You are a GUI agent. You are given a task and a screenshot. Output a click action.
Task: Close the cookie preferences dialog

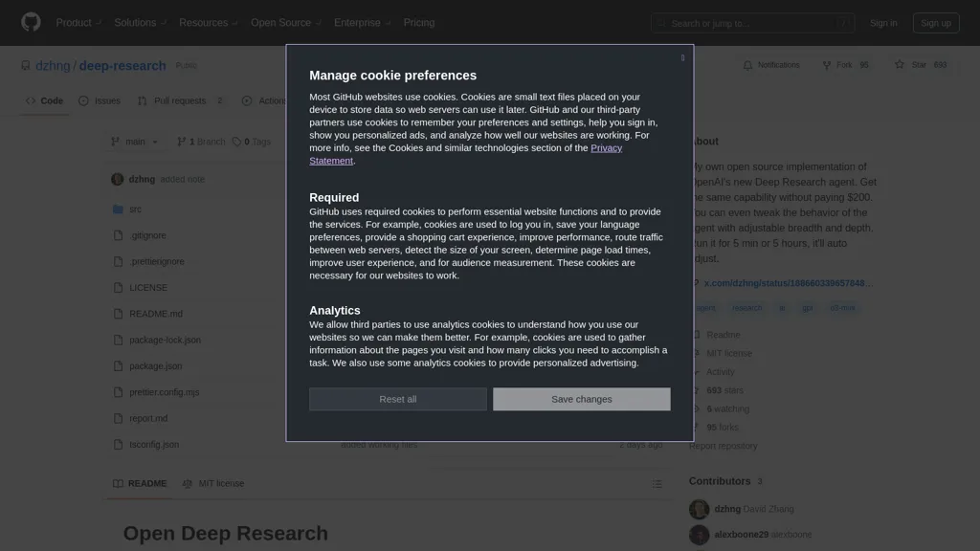coord(682,57)
